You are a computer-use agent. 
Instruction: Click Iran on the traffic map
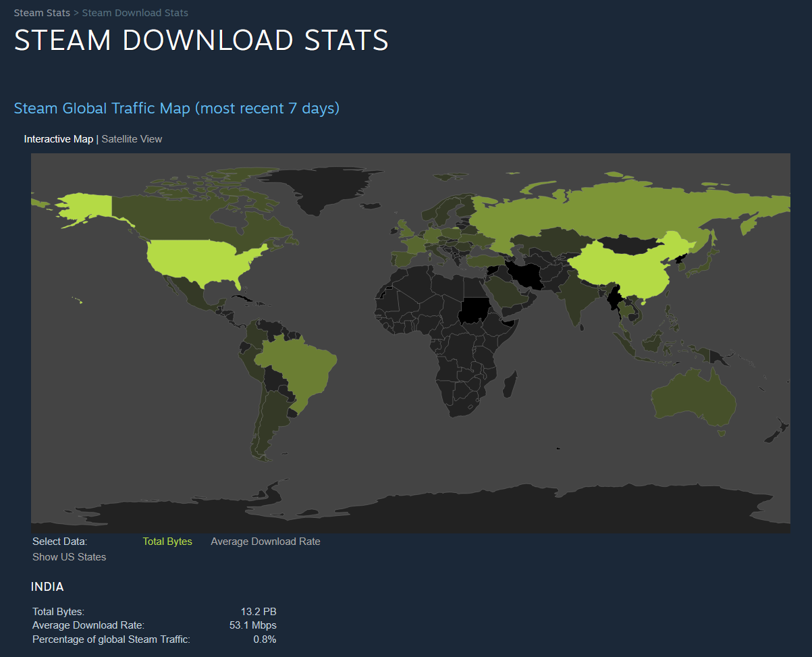pos(526,275)
